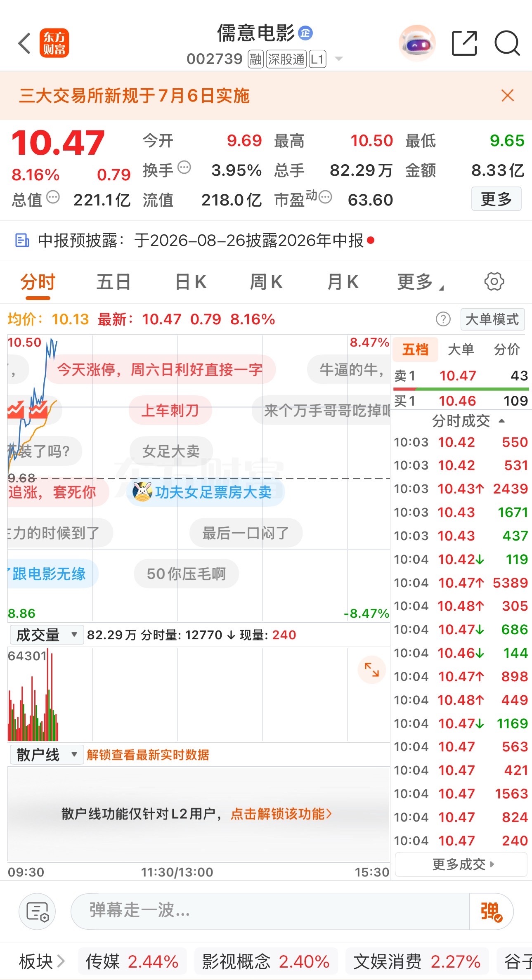Toggle 大单模式 button
Image resolution: width=532 pixels, height=980 pixels.
pyautogui.click(x=492, y=319)
